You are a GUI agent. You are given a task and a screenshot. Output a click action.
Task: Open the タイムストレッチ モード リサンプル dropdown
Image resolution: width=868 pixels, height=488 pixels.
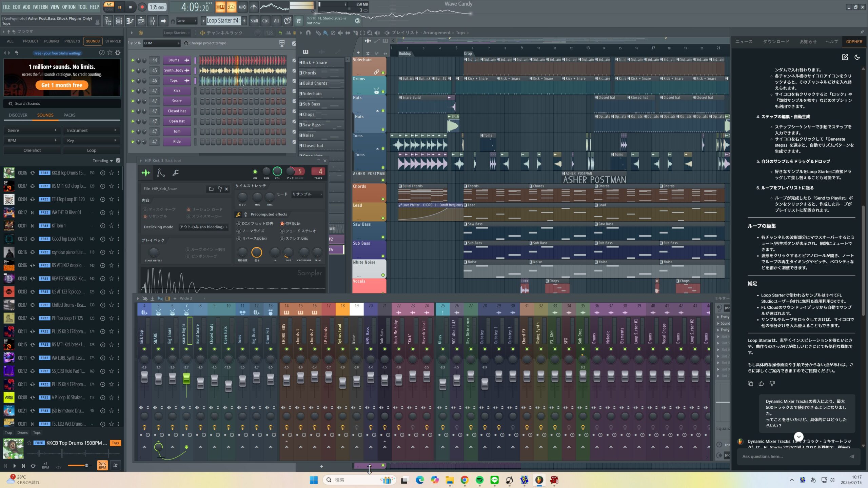[x=307, y=194]
